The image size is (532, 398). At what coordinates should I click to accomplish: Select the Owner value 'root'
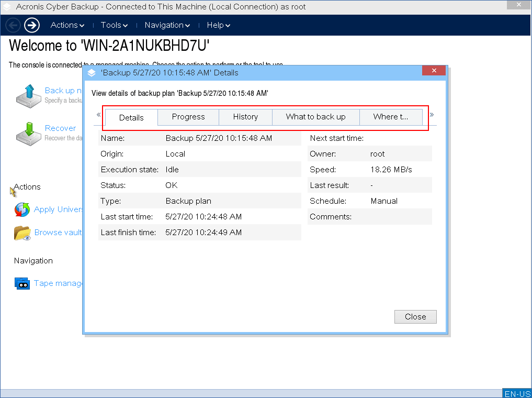click(377, 154)
